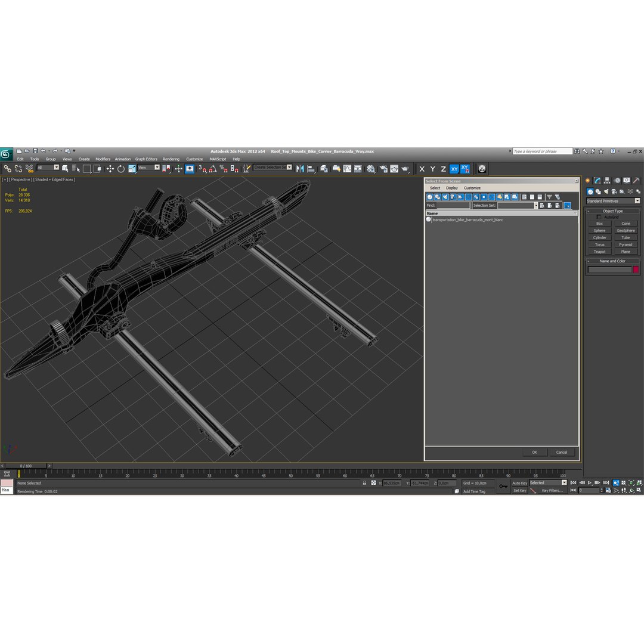Select the Select and Link tool

click(x=7, y=169)
